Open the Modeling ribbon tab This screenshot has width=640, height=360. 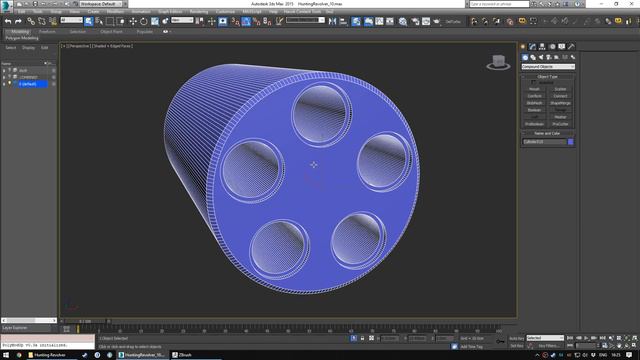(x=20, y=31)
